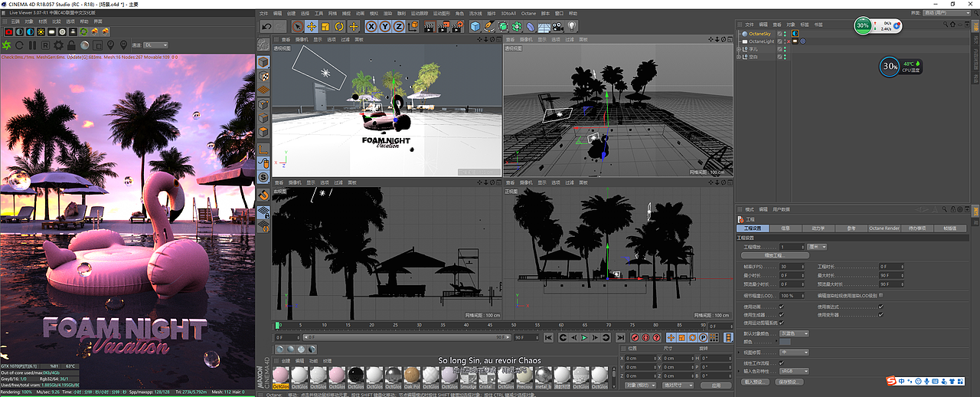Add a spline with the pen icon
Image resolution: width=980 pixels, height=397 pixels.
(490, 27)
